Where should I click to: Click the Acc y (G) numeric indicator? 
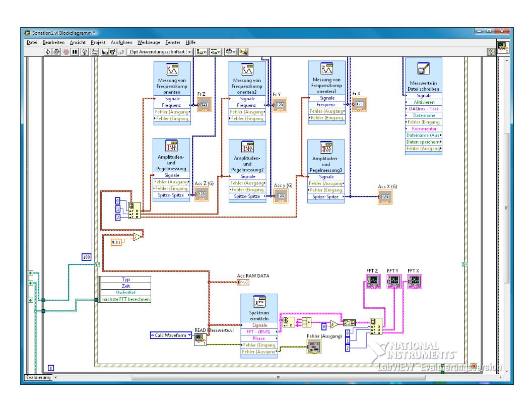click(281, 196)
